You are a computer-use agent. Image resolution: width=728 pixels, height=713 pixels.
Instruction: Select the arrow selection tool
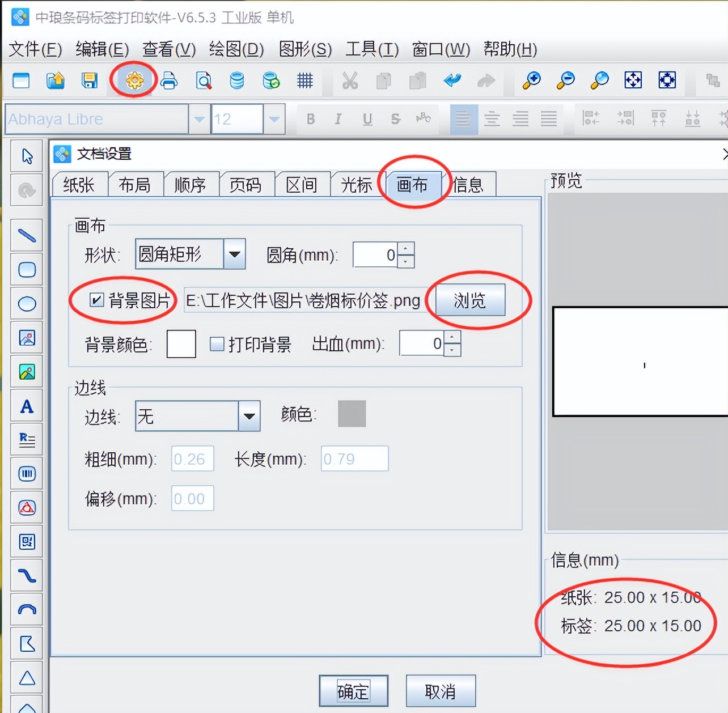coord(27,156)
